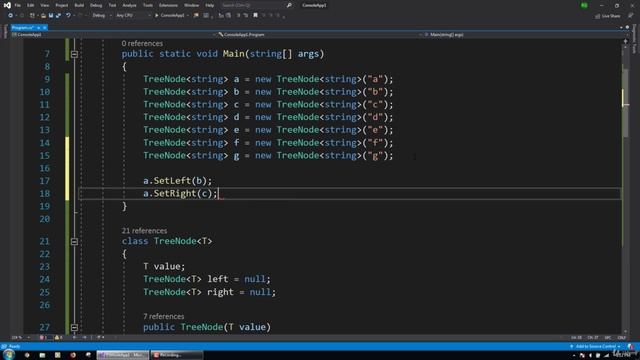
Task: Click line number 18 in the margin
Action: [x=45, y=193]
